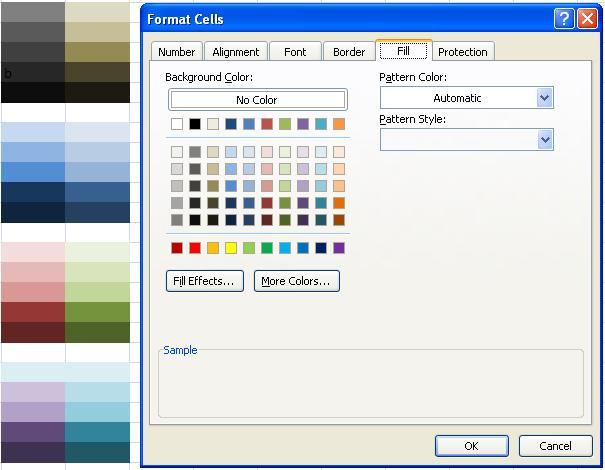Select the dark red swatch starting the standard colors row
Screen dimensions: 605x470
[177, 248]
